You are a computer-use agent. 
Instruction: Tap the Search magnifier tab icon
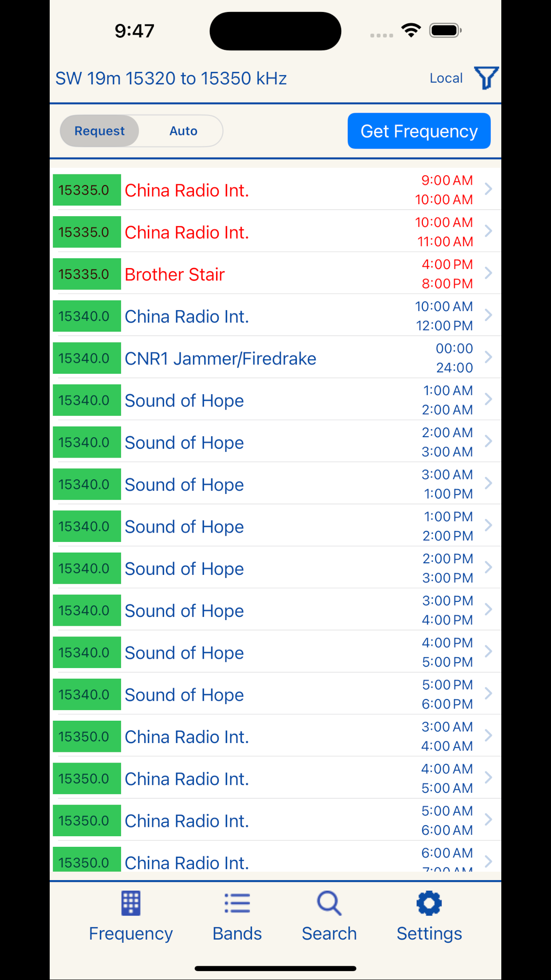(329, 903)
